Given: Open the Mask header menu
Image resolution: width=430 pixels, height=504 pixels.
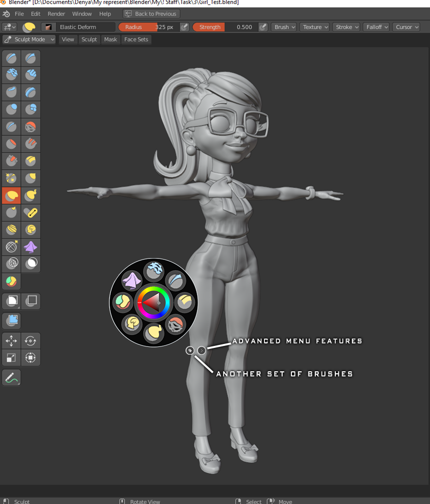Looking at the screenshot, I should (x=110, y=39).
